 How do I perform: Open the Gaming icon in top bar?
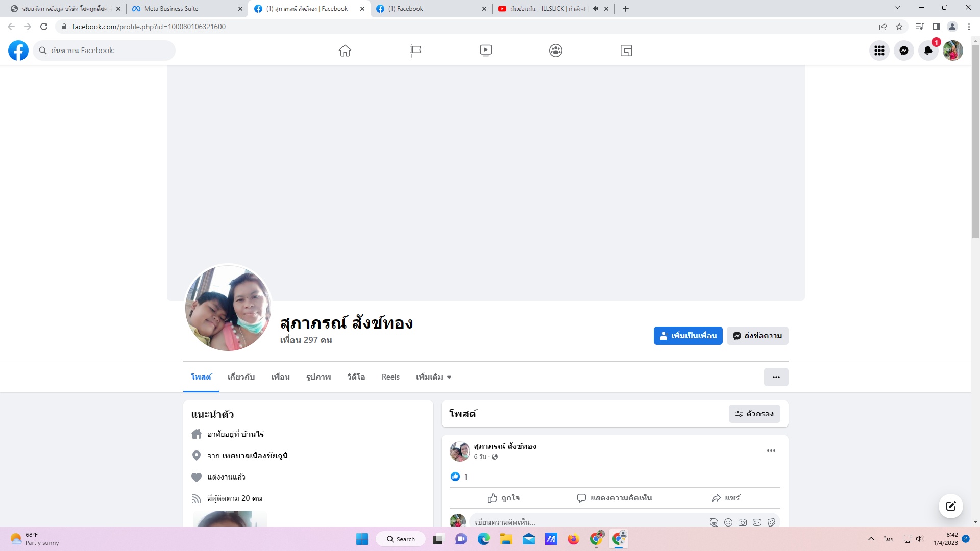626,51
